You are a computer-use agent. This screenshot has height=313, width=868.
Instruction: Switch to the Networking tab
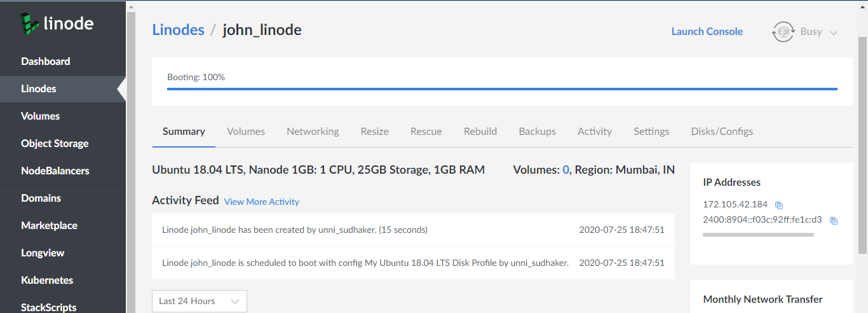[313, 131]
